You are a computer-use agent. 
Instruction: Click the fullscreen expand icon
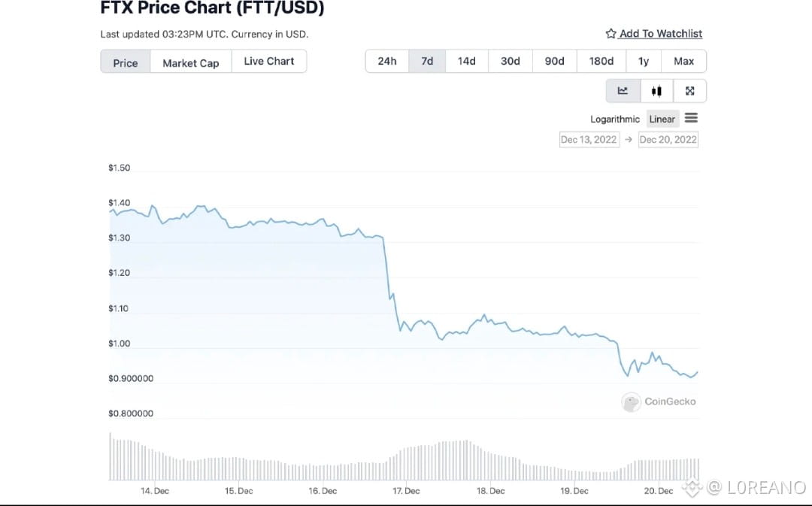[x=689, y=91]
